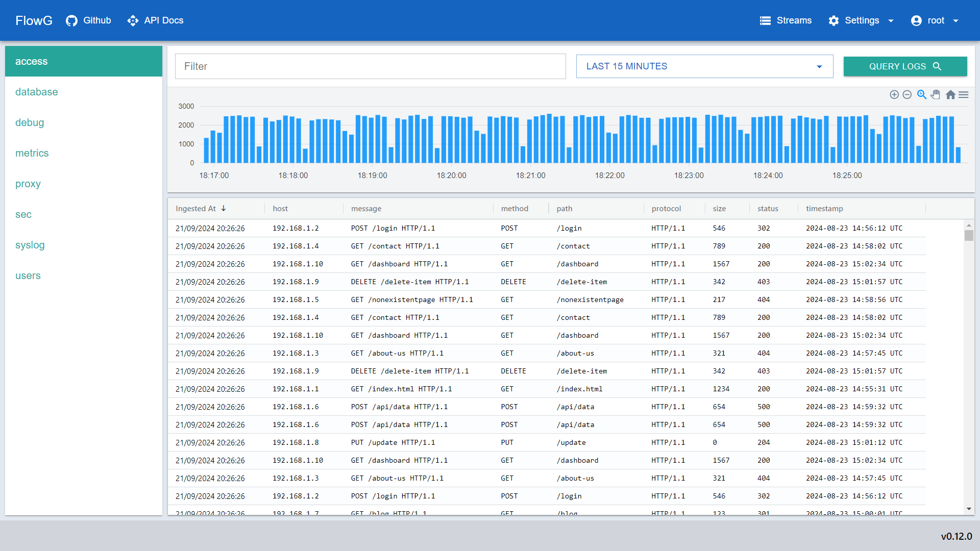This screenshot has width=980, height=551.
Task: Expand the Settings dropdown arrow
Action: coord(893,20)
